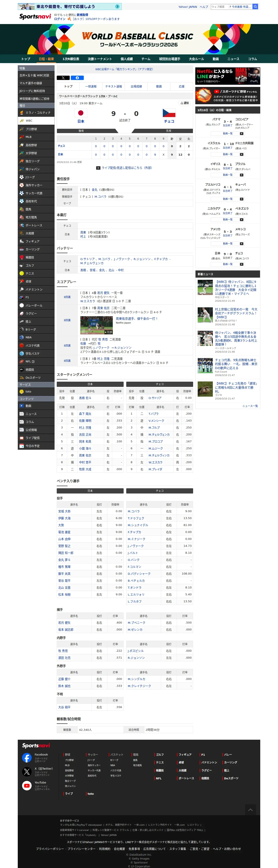Open winning pitcher 金丸 player link
Viewport: 278px width, 868px height.
[x=95, y=190]
